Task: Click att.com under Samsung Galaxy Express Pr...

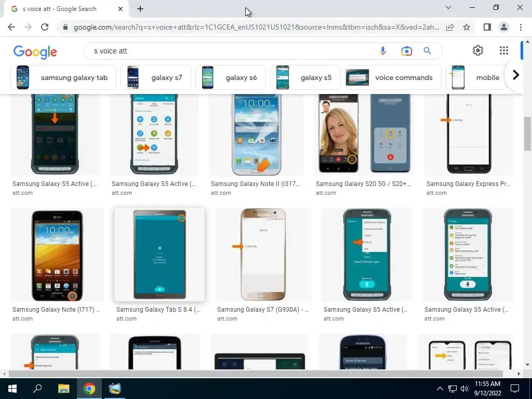Action: click(436, 193)
